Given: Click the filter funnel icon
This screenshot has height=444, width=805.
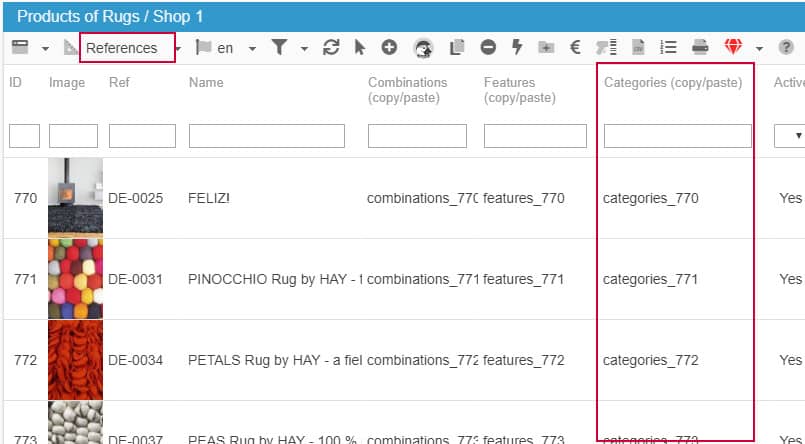Looking at the screenshot, I should 280,48.
